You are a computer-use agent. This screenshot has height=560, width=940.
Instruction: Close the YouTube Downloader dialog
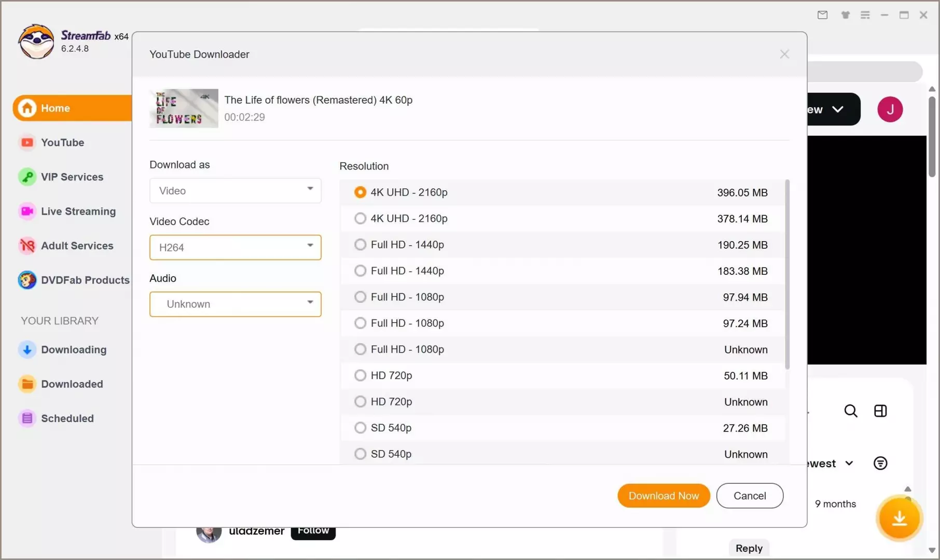tap(784, 54)
